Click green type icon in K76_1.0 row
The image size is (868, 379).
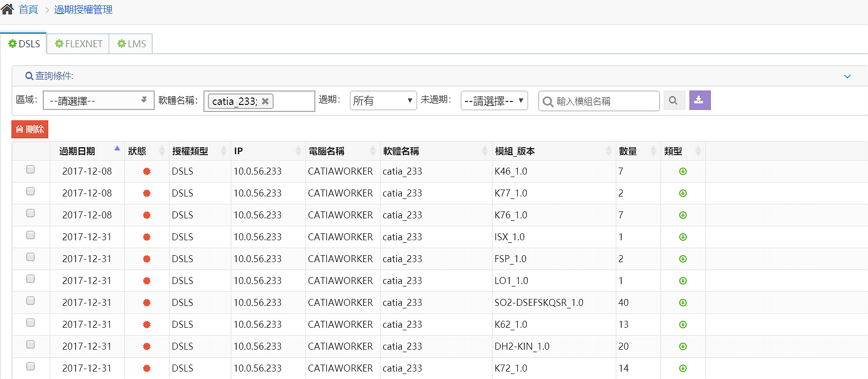[683, 215]
